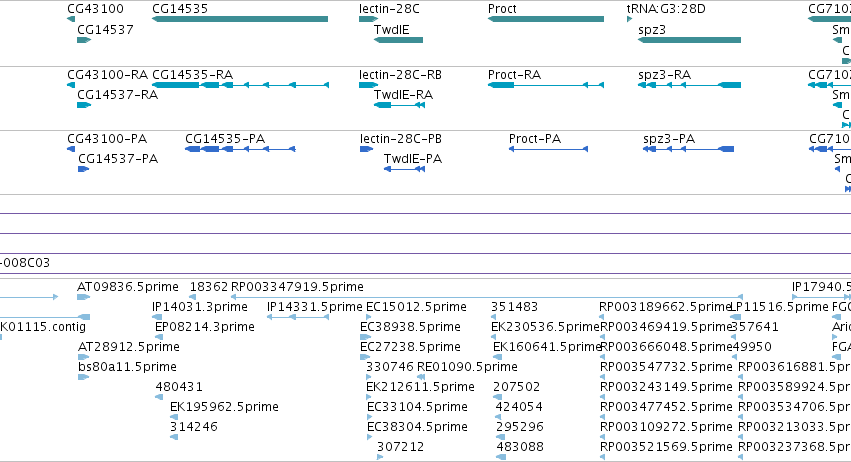Select the 207502 feature
Viewport: 851px width, 462px height.
click(x=496, y=397)
